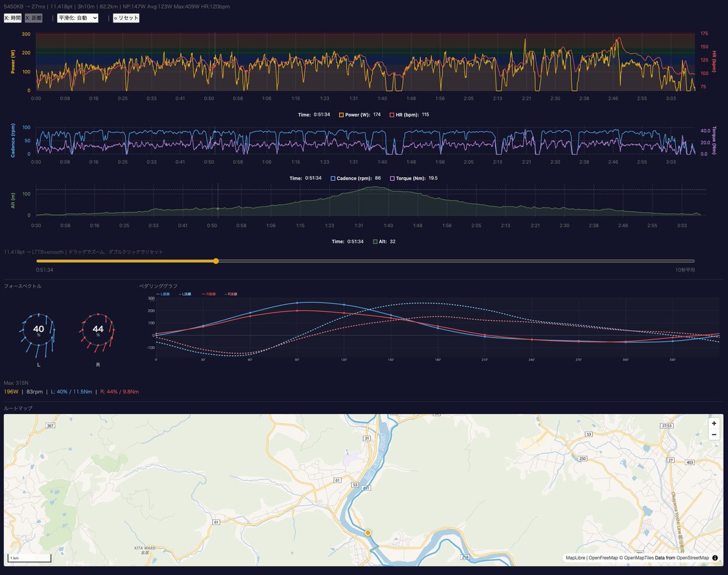This screenshot has height=575, width=728.
Task: Click the ルートマップ section heading
Action: [18, 409]
